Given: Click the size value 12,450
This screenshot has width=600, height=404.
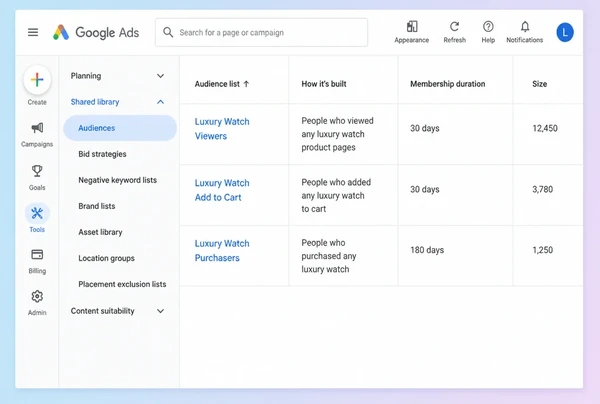Looking at the screenshot, I should [545, 128].
